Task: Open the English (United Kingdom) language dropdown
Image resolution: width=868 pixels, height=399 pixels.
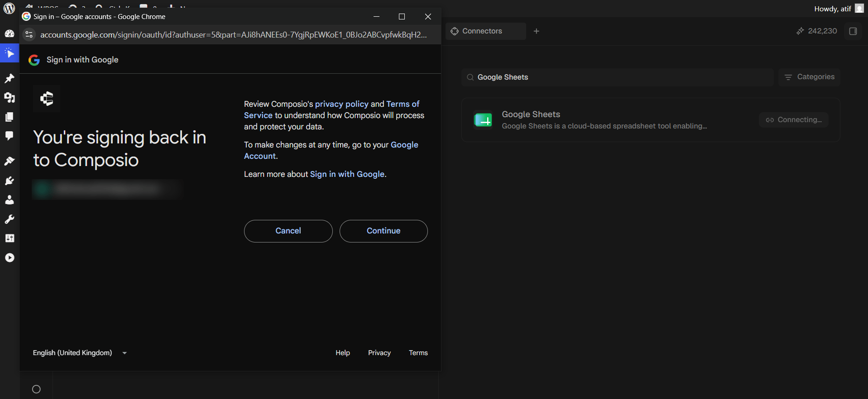Action: 80,353
